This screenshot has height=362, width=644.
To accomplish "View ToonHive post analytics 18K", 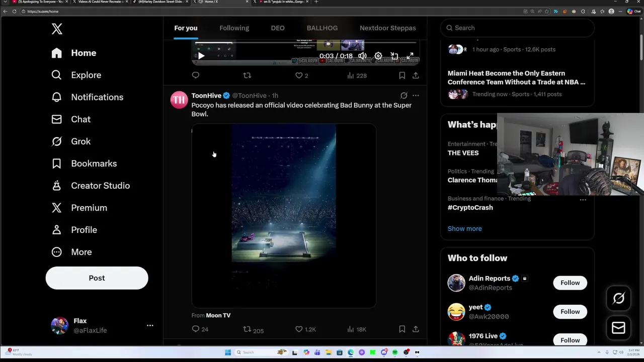I will (357, 329).
